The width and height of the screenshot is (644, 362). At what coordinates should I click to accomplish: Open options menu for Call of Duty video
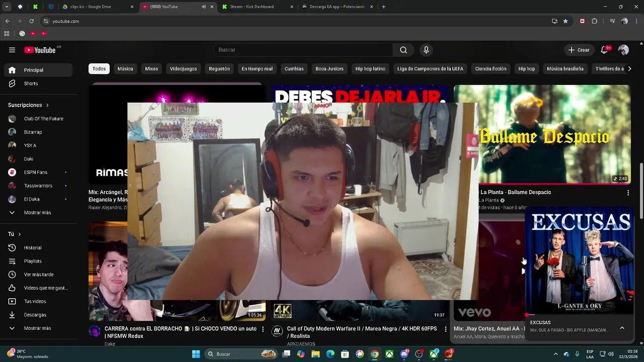[x=445, y=329]
